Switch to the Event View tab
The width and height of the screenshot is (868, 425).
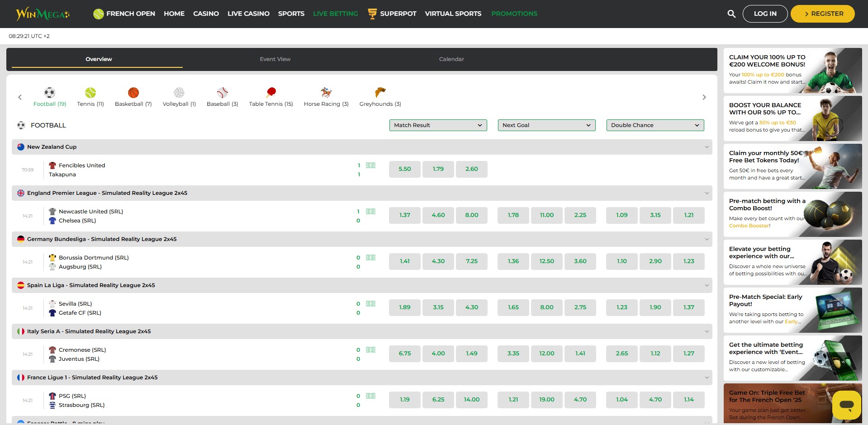[x=275, y=59]
